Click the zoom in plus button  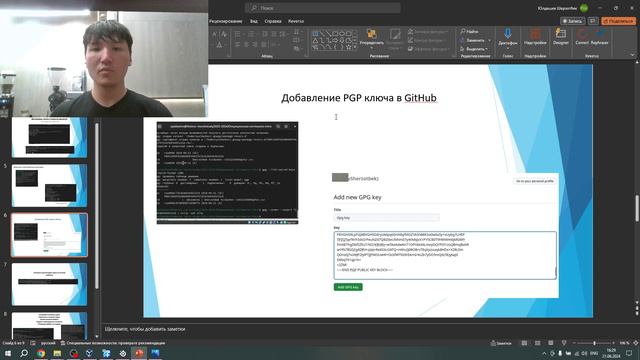[613, 343]
